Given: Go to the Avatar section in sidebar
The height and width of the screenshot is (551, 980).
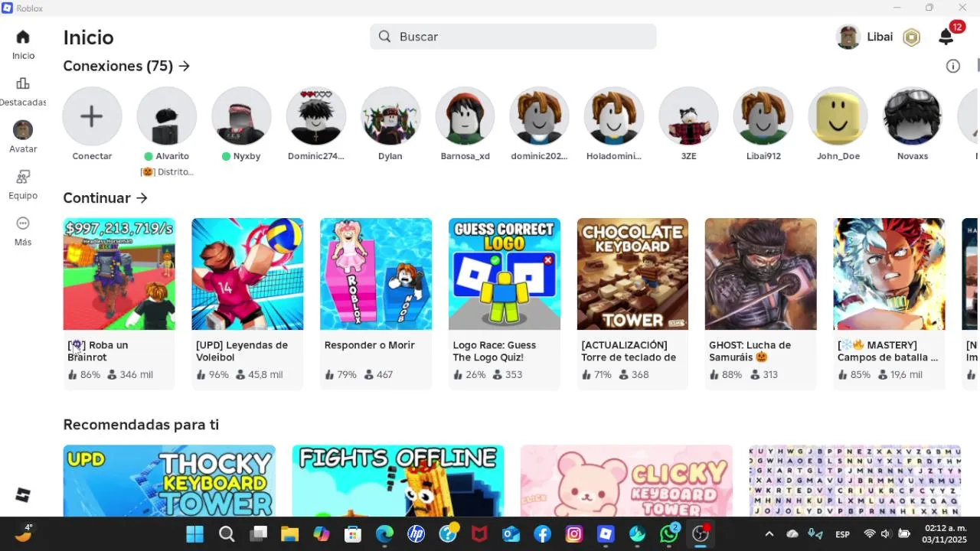Looking at the screenshot, I should [x=23, y=130].
